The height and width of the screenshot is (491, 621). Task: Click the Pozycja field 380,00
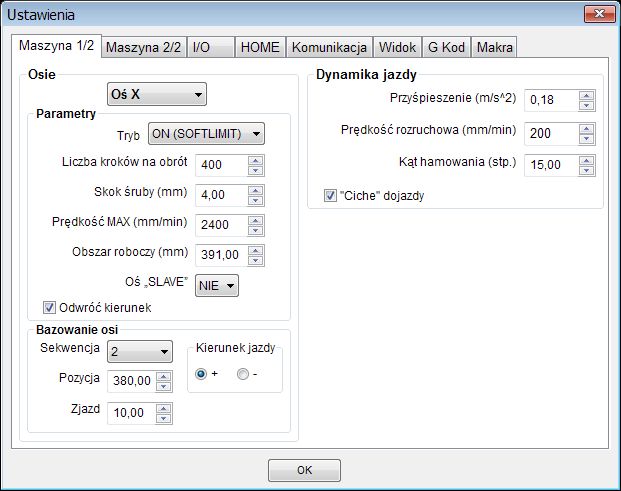(132, 381)
